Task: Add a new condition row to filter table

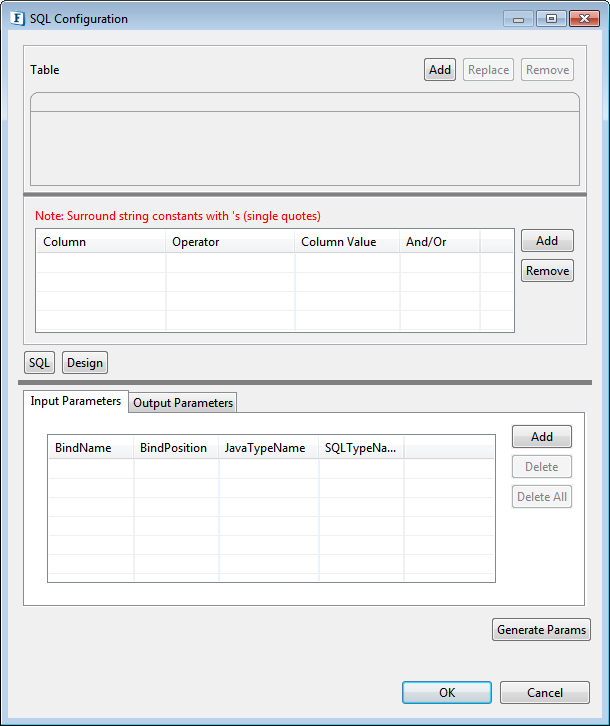Action: click(547, 241)
